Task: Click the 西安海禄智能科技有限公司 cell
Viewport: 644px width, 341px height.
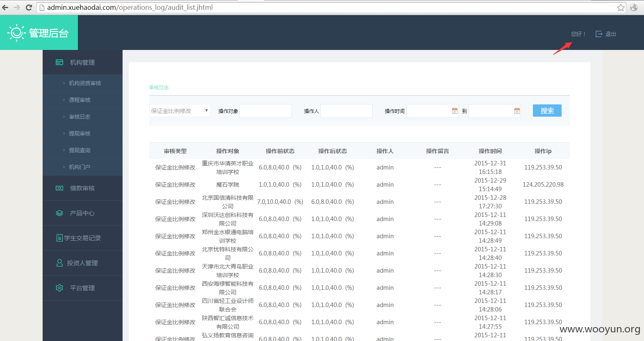Action: click(x=228, y=288)
